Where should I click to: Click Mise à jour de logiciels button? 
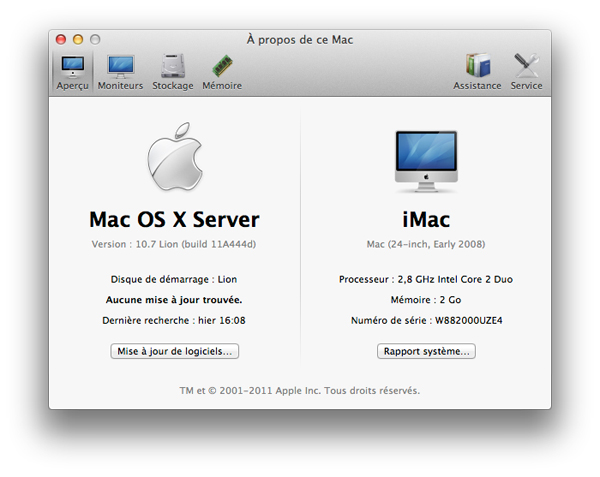pyautogui.click(x=174, y=351)
